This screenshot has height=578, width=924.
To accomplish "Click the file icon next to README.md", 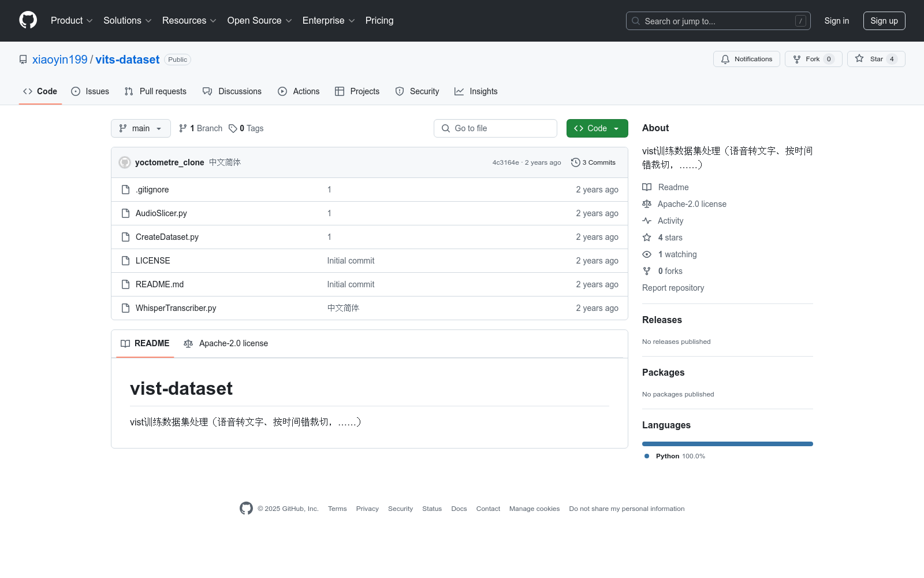I will (x=125, y=284).
